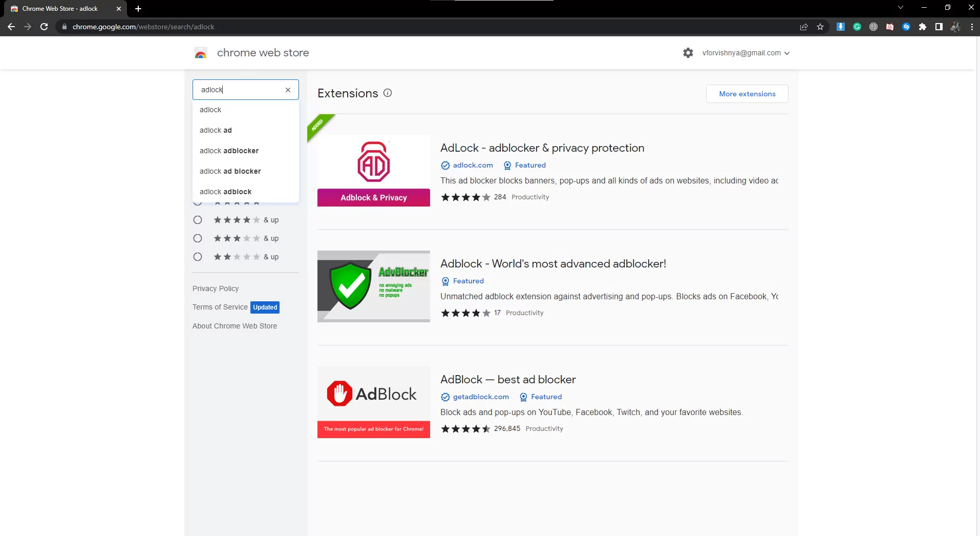Screen dimensions: 980x536
Task: Open AdLock - adblocker & privacy protection title
Action: pyautogui.click(x=542, y=148)
